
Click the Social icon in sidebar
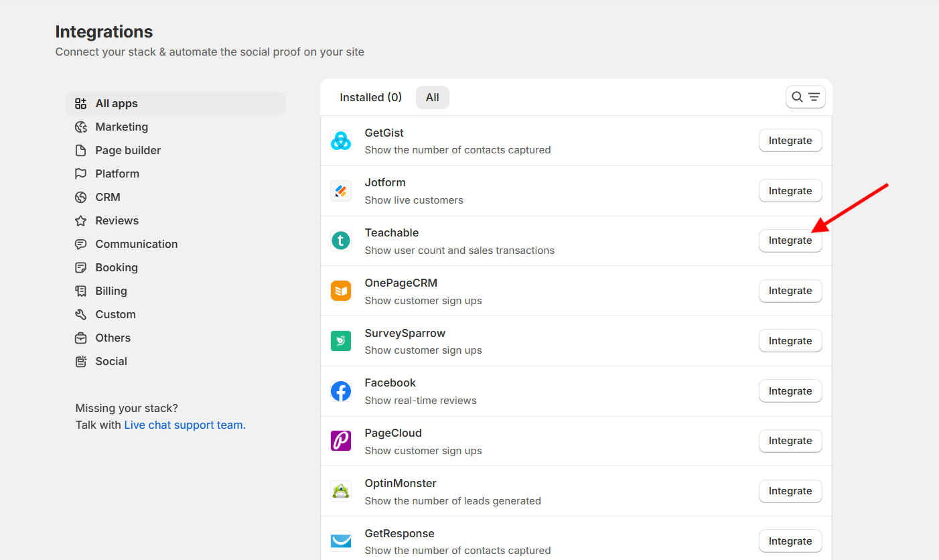[80, 361]
